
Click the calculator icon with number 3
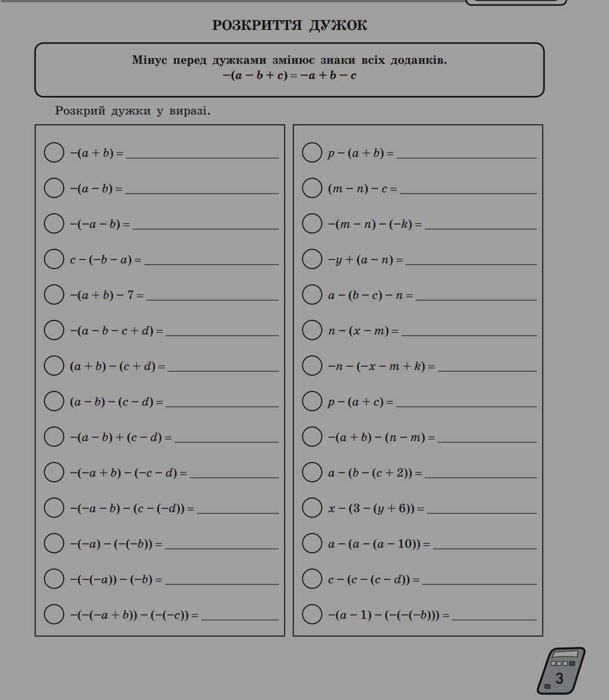[561, 671]
